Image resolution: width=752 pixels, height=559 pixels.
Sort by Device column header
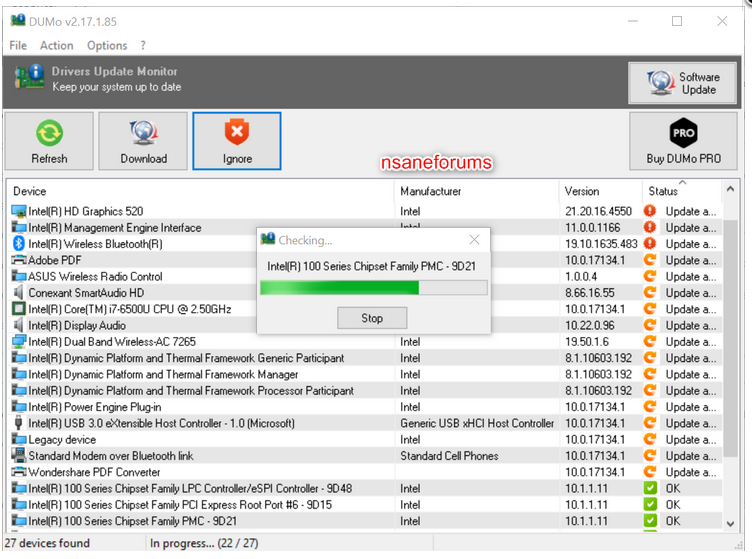(x=200, y=191)
